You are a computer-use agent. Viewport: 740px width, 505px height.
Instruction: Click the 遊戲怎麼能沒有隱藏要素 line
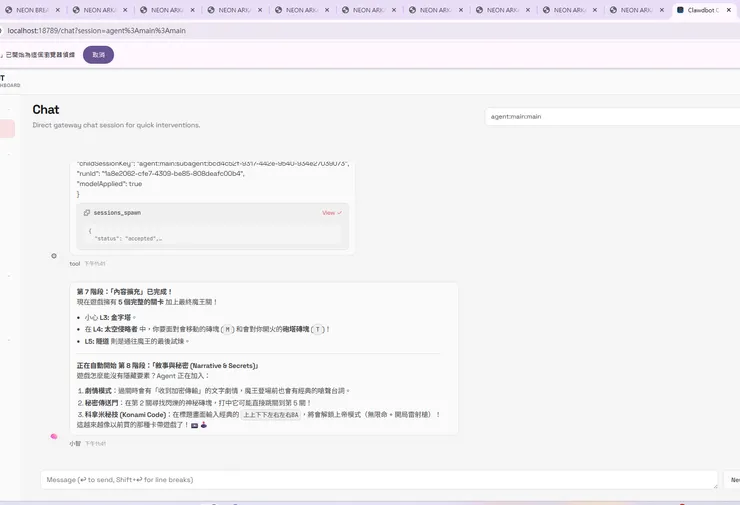point(143,376)
